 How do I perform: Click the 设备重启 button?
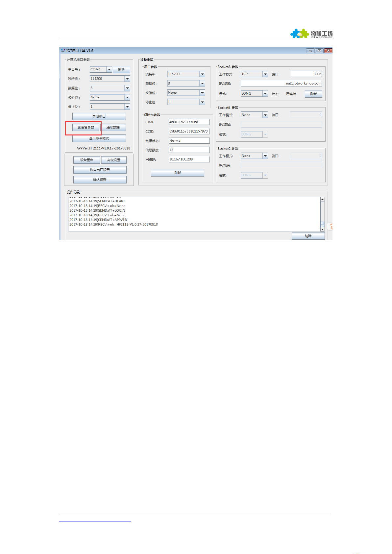(87, 160)
